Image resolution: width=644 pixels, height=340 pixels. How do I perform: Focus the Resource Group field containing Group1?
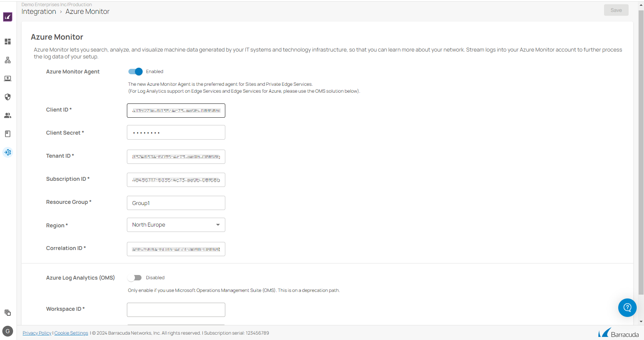[176, 203]
